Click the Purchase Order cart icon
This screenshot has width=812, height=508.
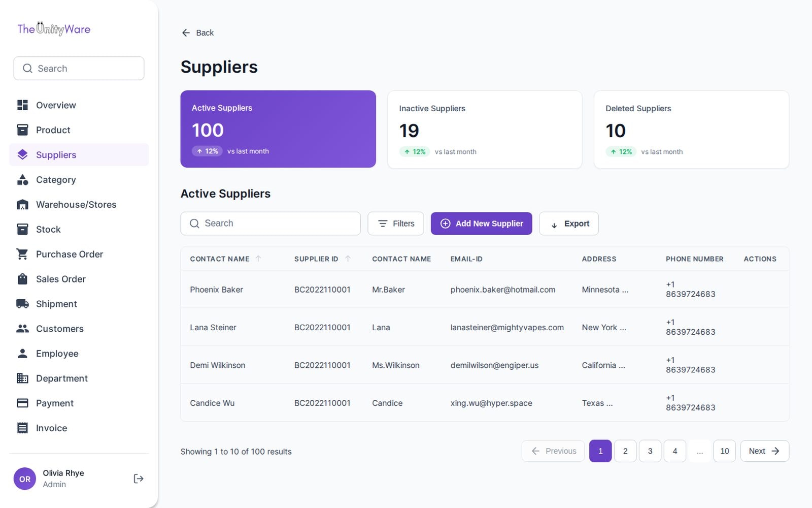click(22, 255)
